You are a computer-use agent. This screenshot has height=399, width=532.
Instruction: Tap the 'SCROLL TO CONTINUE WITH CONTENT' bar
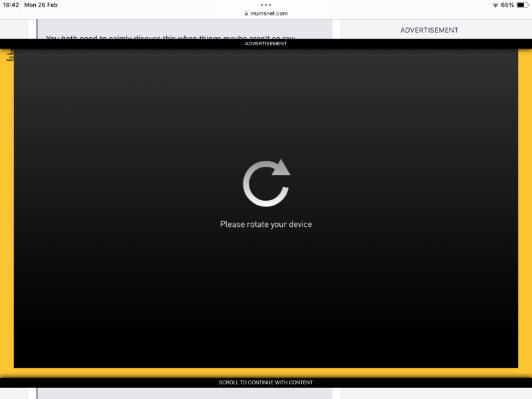tap(266, 382)
